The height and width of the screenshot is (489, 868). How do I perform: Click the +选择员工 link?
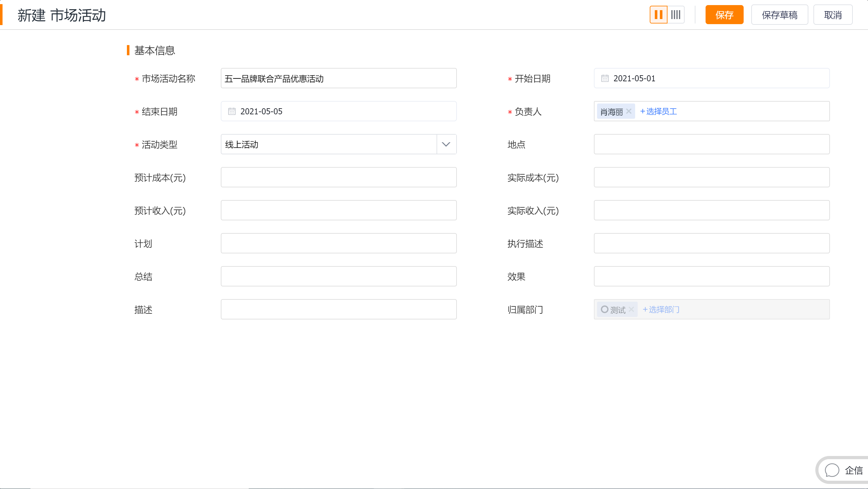658,111
